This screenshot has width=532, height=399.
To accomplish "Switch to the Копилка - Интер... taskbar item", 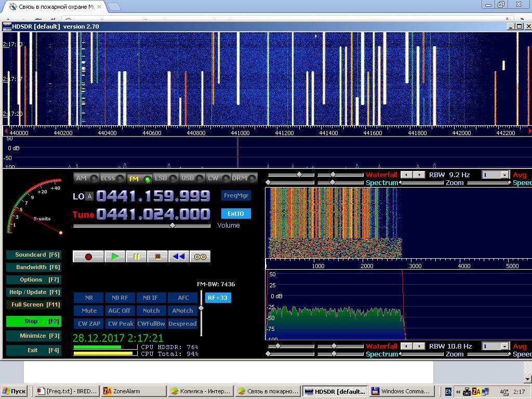I will point(201,391).
